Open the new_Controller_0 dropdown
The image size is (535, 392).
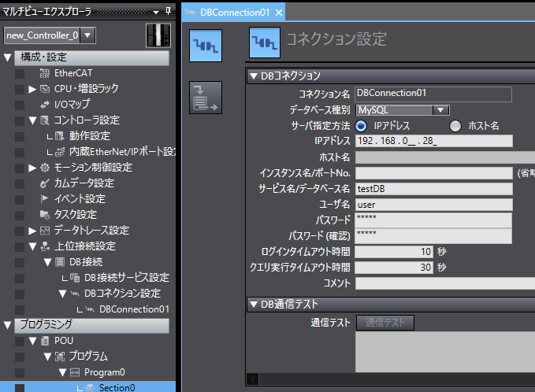(x=88, y=35)
